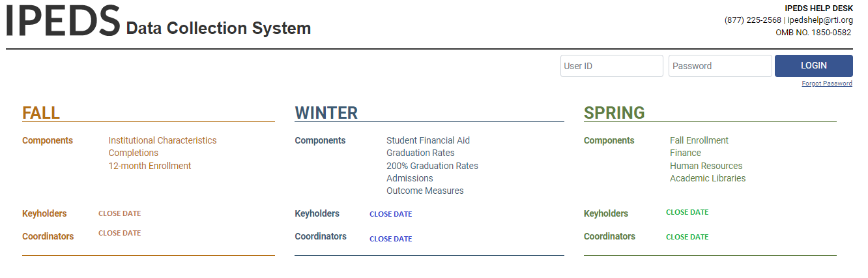The height and width of the screenshot is (278, 868).
Task: Open the 200% Graduation Rates link
Action: [432, 166]
